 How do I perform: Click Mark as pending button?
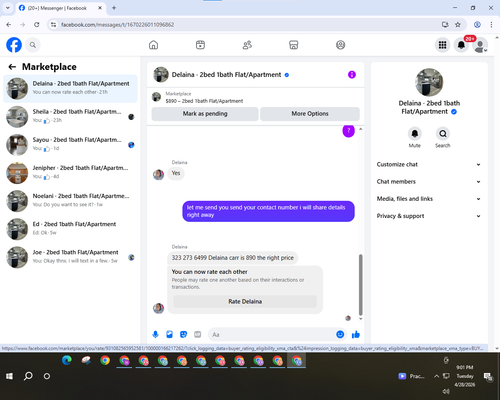pyautogui.click(x=205, y=114)
